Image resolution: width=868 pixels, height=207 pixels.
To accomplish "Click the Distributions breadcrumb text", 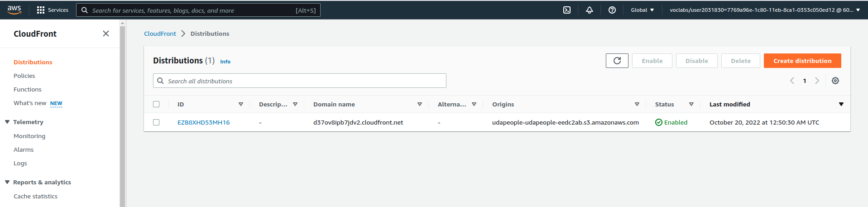I will (210, 34).
